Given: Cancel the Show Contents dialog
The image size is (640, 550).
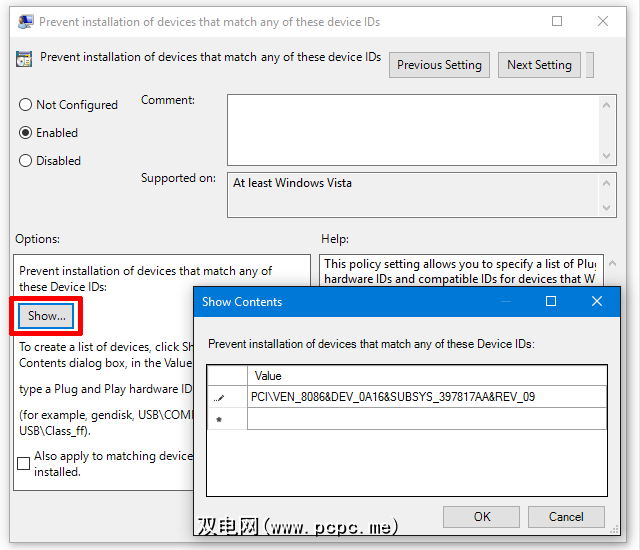Looking at the screenshot, I should point(566,517).
